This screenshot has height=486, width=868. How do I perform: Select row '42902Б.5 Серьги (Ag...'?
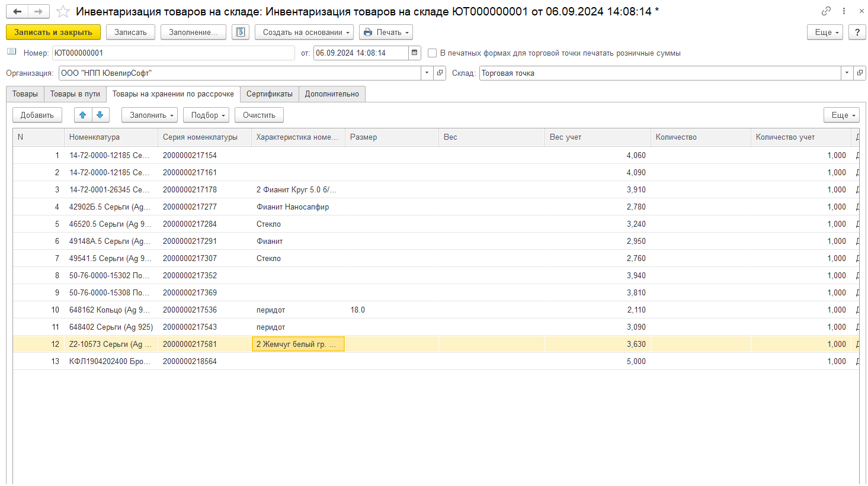435,207
